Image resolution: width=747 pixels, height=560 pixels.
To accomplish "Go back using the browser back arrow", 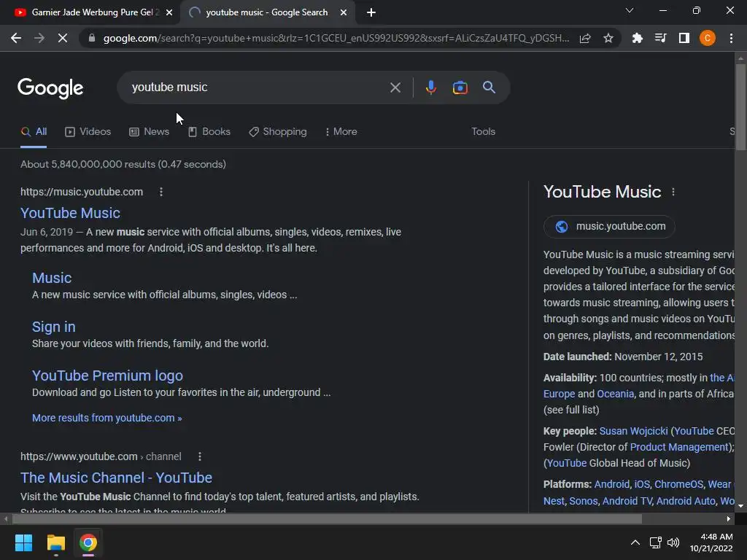I will 16,38.
